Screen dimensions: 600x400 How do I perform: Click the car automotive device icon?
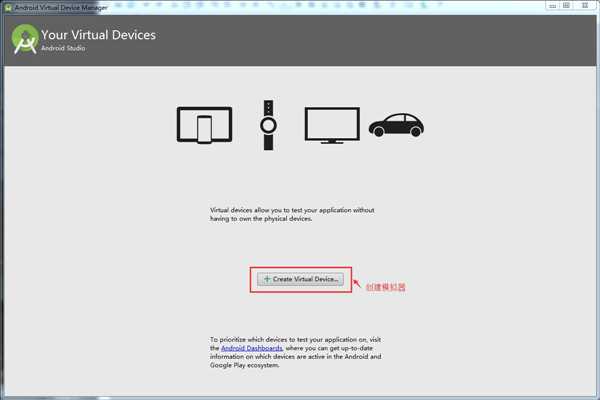tap(396, 125)
